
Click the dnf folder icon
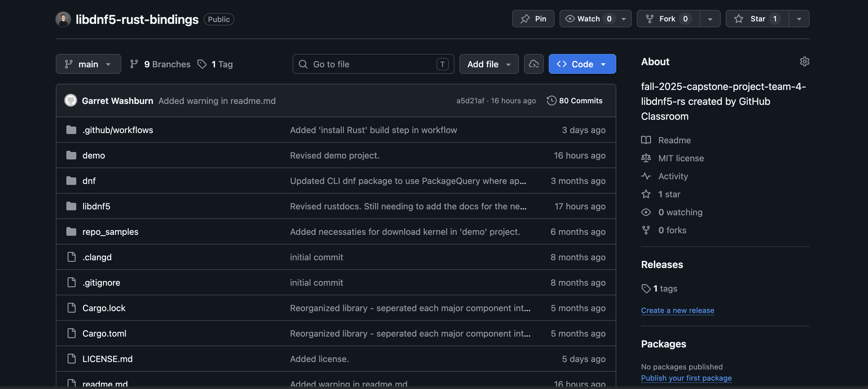pyautogui.click(x=71, y=181)
